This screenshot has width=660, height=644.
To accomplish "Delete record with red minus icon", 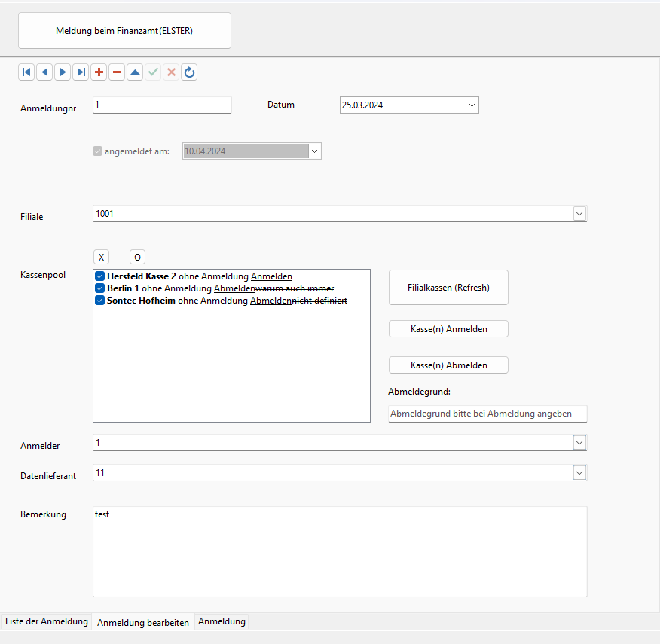I will point(117,72).
